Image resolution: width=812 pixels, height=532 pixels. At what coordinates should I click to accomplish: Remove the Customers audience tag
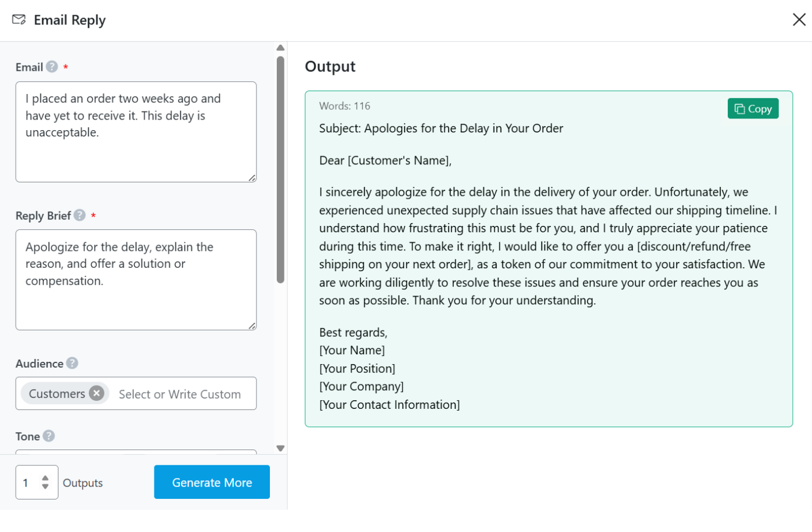pos(97,394)
